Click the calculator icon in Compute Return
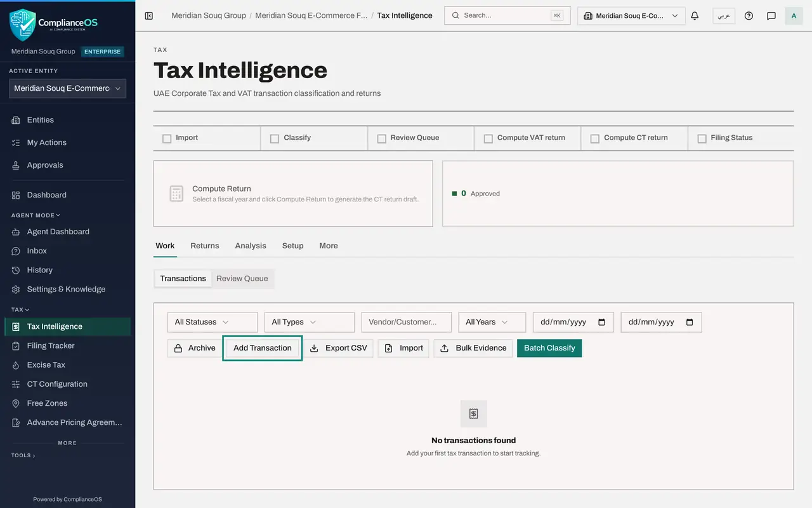Image resolution: width=812 pixels, height=508 pixels. [x=176, y=194]
